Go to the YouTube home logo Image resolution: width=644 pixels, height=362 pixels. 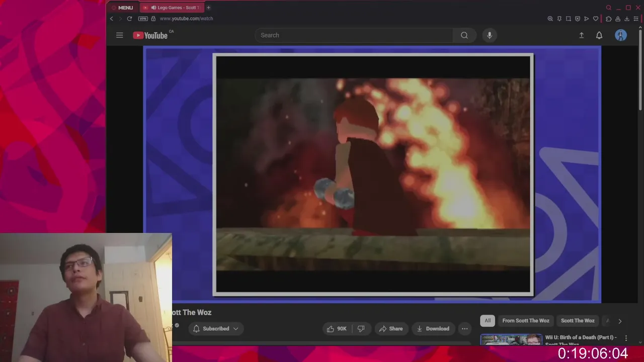(x=150, y=35)
